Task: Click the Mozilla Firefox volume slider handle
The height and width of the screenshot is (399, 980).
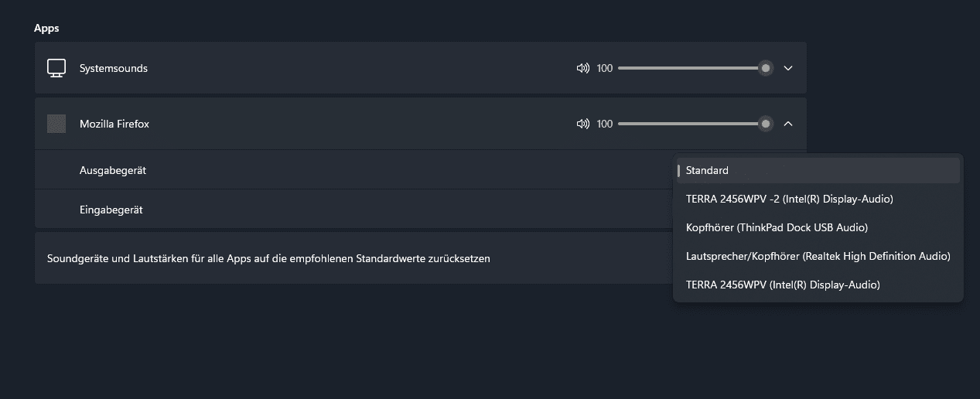Action: click(x=766, y=124)
